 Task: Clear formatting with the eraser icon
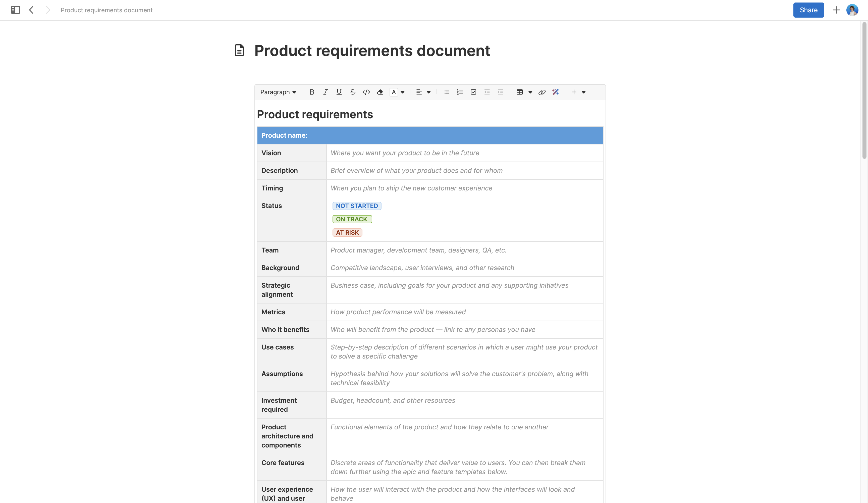[379, 92]
